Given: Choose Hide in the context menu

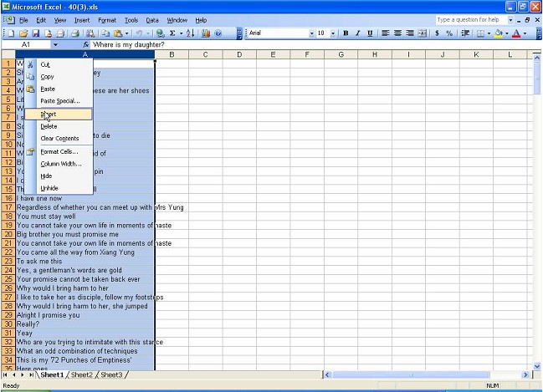Looking at the screenshot, I should (x=59, y=176).
